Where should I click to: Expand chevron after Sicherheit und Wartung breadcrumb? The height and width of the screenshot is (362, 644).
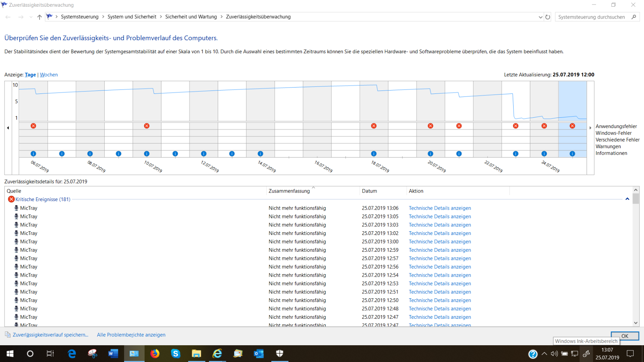click(x=222, y=17)
